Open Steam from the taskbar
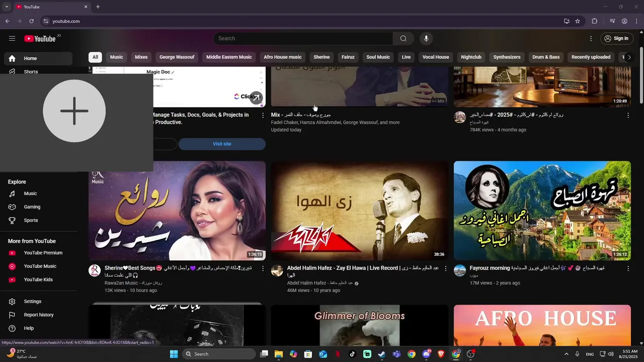 [382, 354]
